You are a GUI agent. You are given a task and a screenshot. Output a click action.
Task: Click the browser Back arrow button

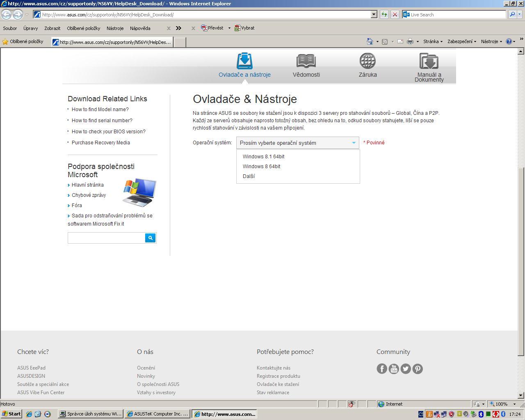click(6, 14)
